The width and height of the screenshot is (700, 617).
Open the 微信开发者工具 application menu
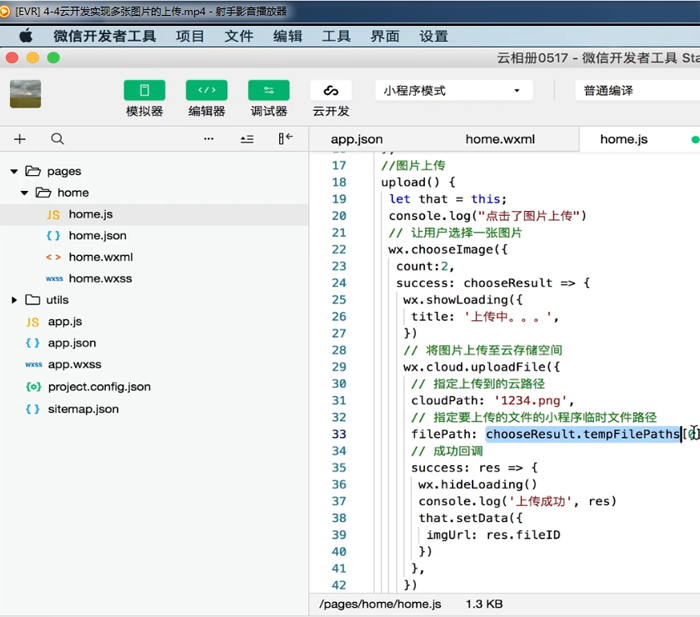[104, 36]
